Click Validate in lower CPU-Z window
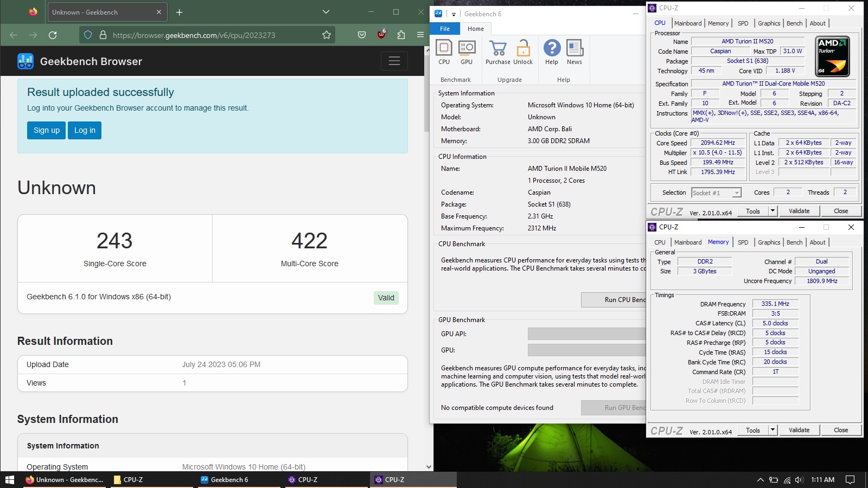This screenshot has width=868, height=488. tap(799, 430)
